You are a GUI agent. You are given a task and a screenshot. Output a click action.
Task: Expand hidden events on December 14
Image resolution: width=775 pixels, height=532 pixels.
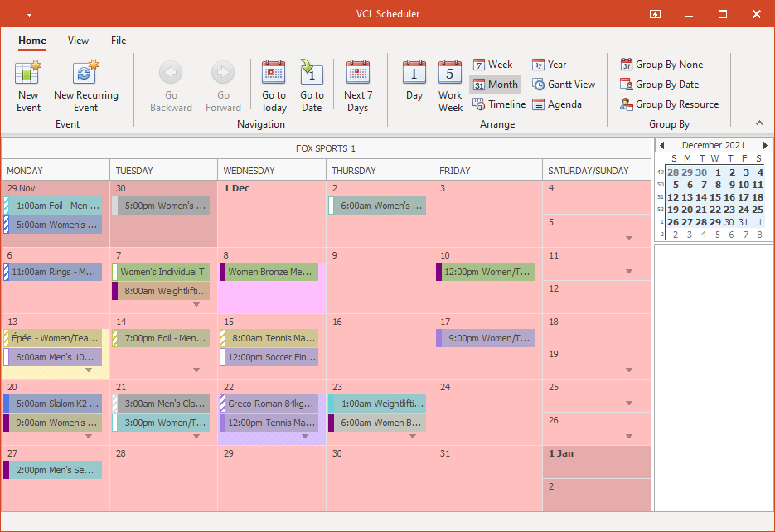point(196,370)
